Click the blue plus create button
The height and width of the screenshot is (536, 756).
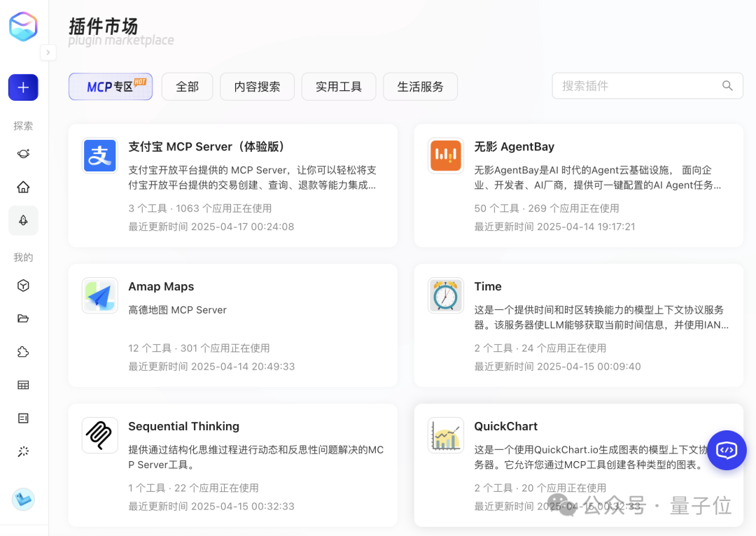point(23,87)
